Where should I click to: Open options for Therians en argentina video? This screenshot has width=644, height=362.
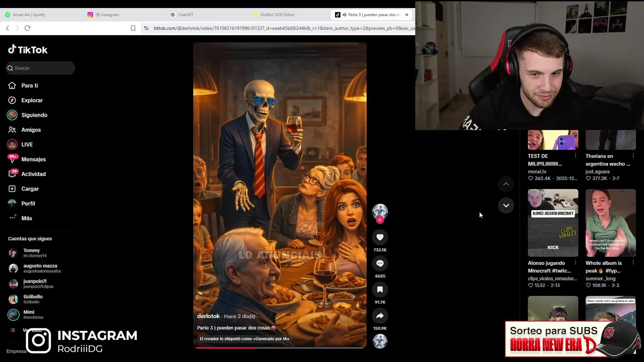point(633,156)
